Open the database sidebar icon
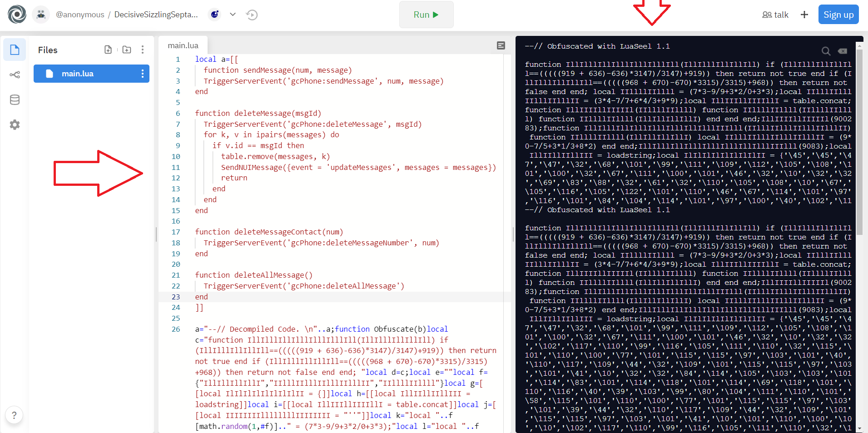The height and width of the screenshot is (433, 868). click(x=15, y=100)
